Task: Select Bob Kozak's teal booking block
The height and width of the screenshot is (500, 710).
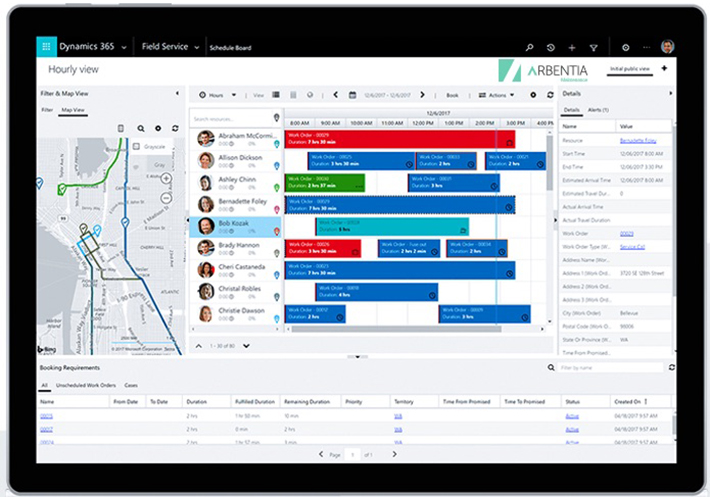Action: 392,226
